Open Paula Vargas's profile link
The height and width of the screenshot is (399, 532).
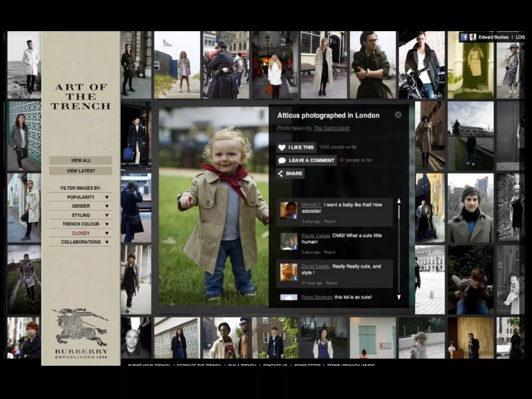tap(316, 236)
